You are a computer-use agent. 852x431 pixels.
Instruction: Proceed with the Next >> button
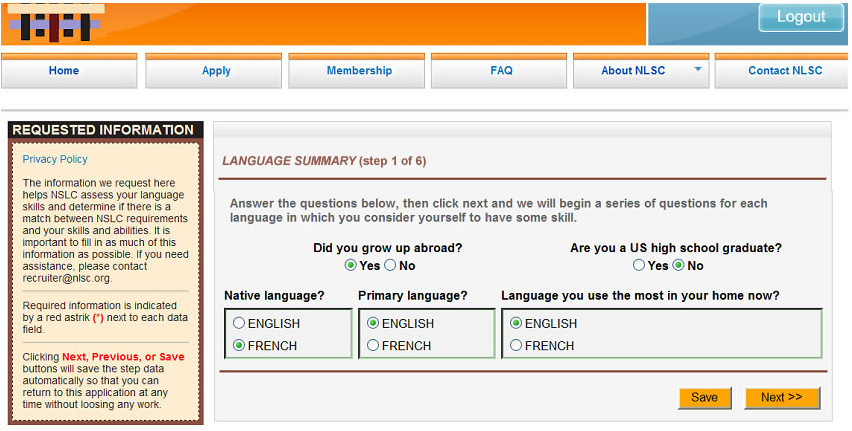coord(782,398)
